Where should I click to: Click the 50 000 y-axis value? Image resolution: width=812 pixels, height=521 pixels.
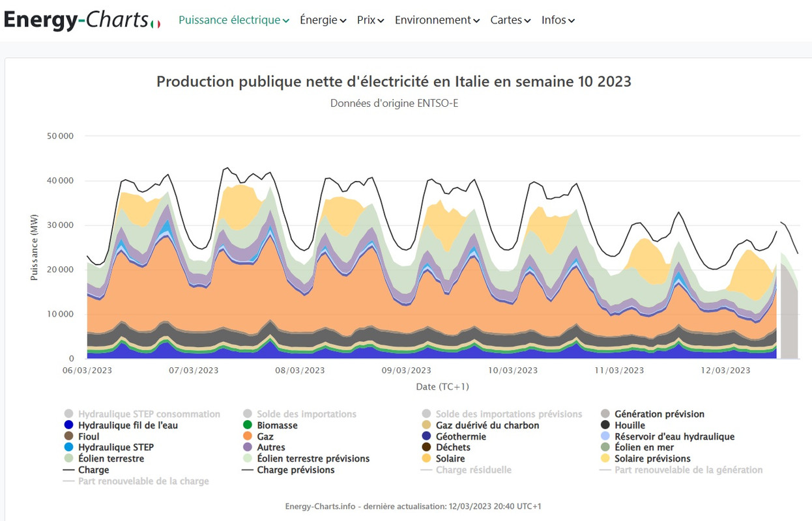(61, 136)
